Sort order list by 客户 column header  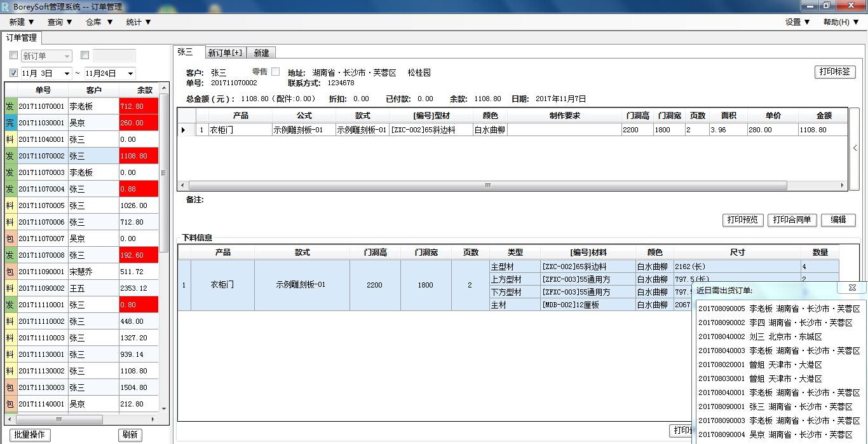click(x=93, y=90)
